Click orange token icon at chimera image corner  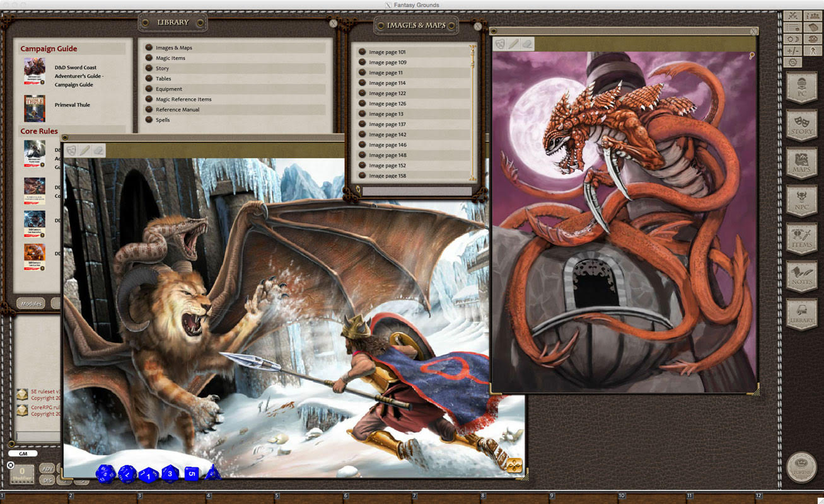(514, 466)
